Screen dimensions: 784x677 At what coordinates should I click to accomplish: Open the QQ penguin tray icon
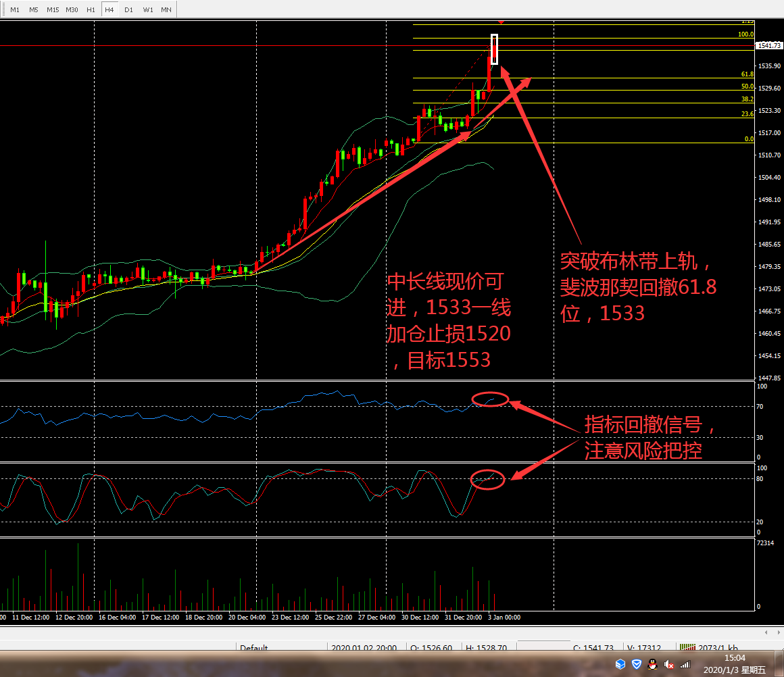click(x=652, y=664)
